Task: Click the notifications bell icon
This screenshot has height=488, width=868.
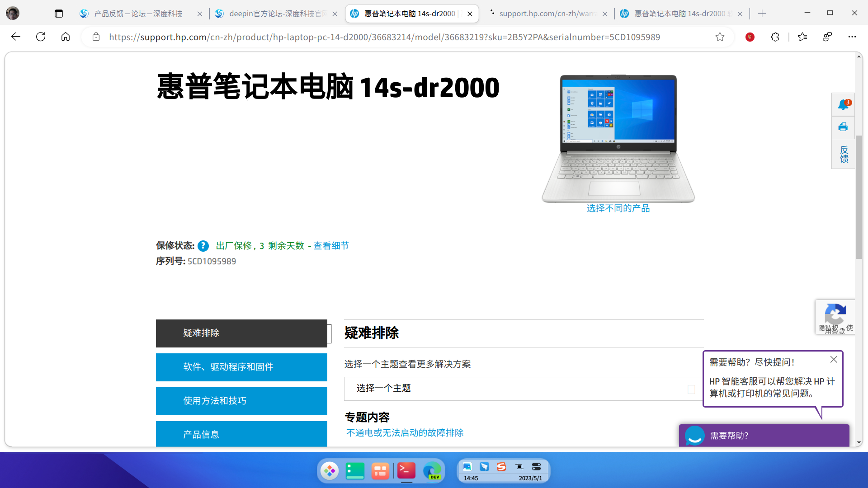Action: (843, 105)
